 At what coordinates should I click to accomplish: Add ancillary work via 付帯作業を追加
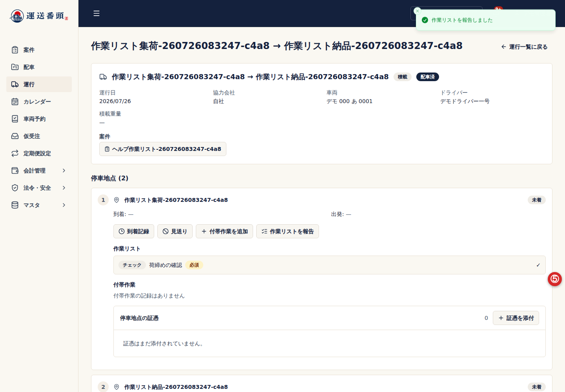point(224,231)
